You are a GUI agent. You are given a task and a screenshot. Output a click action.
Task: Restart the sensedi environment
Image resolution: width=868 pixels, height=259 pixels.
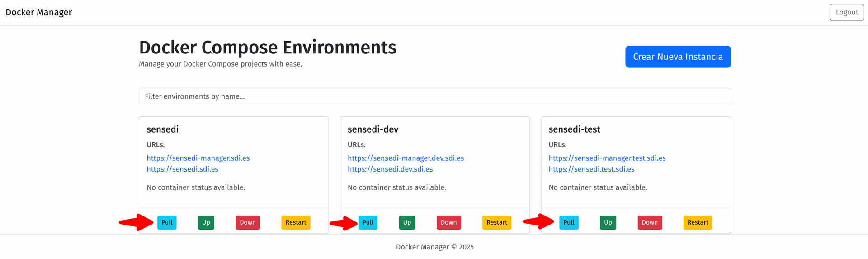[x=296, y=222]
